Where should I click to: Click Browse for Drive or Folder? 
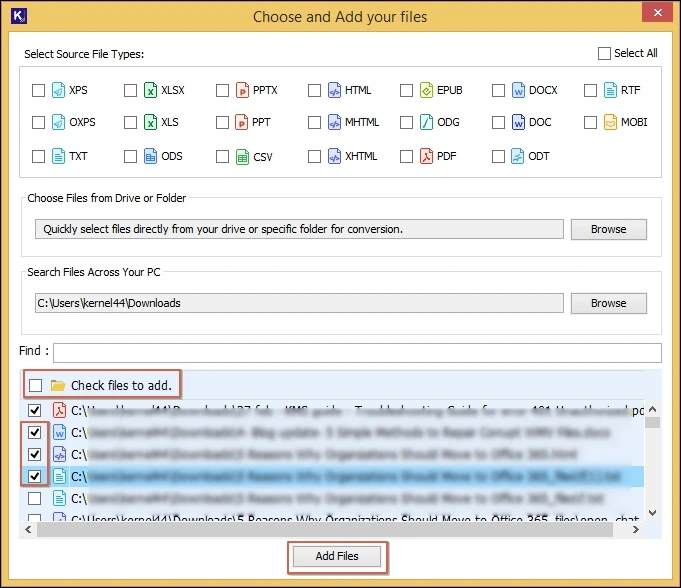pos(608,229)
